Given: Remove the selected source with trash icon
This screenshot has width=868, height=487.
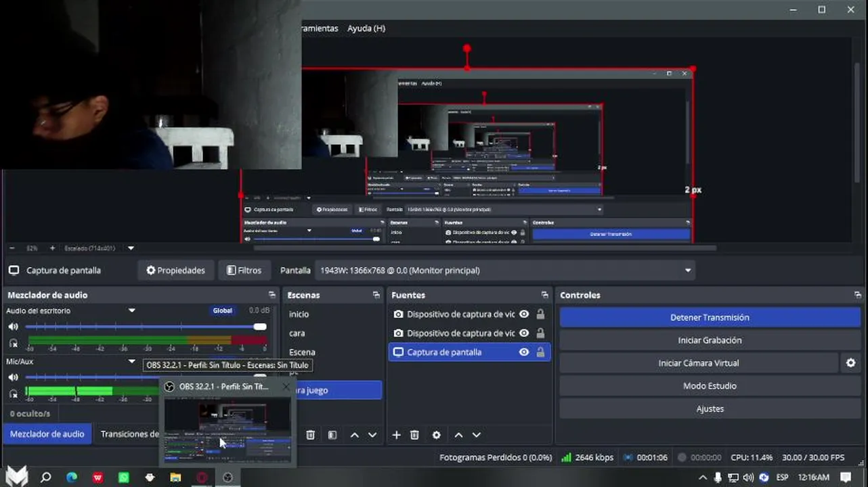Looking at the screenshot, I should pyautogui.click(x=415, y=435).
